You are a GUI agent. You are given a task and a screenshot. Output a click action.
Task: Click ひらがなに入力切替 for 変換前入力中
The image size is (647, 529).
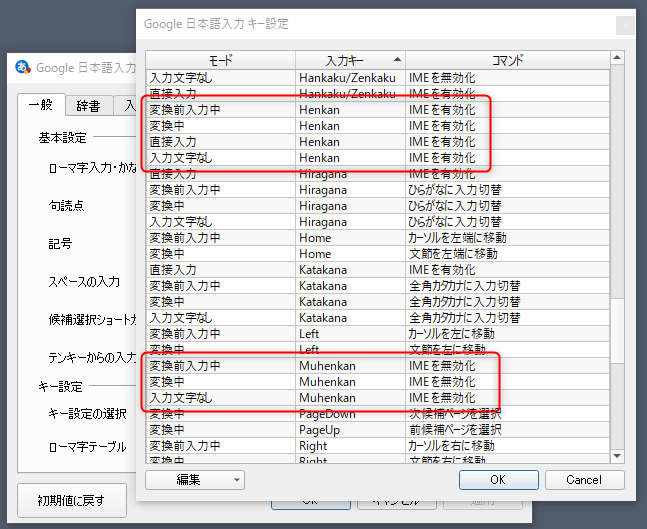(508, 190)
